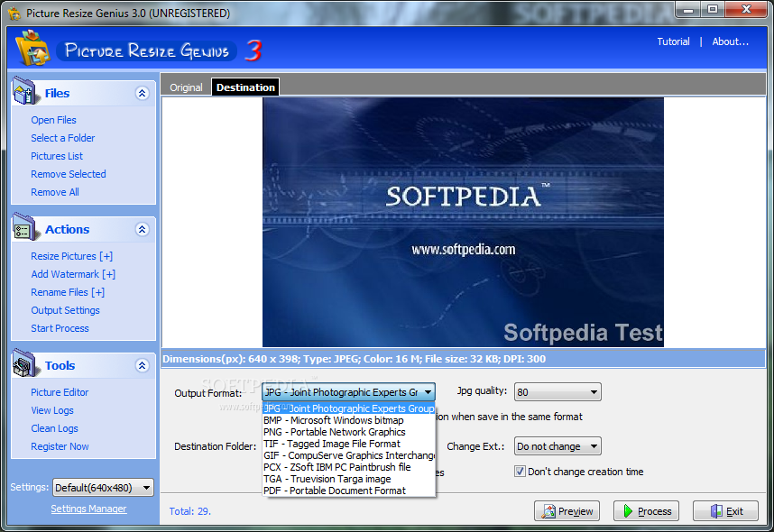Collapse the Files panel

pyautogui.click(x=143, y=93)
